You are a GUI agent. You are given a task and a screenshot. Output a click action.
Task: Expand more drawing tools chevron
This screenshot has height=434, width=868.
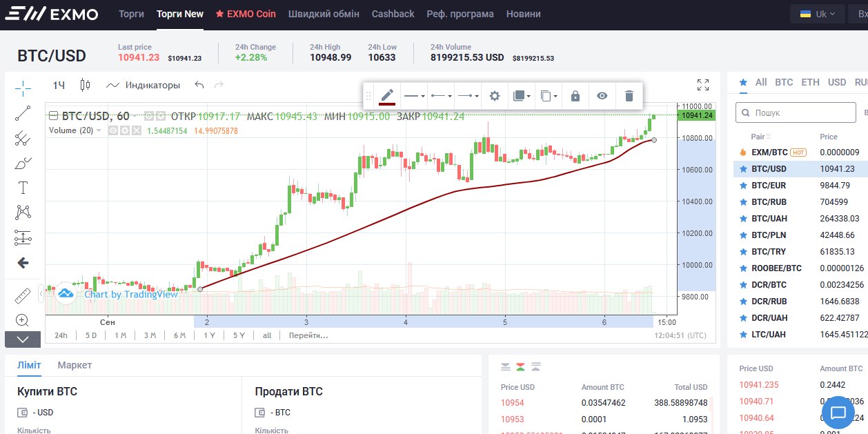[x=23, y=339]
